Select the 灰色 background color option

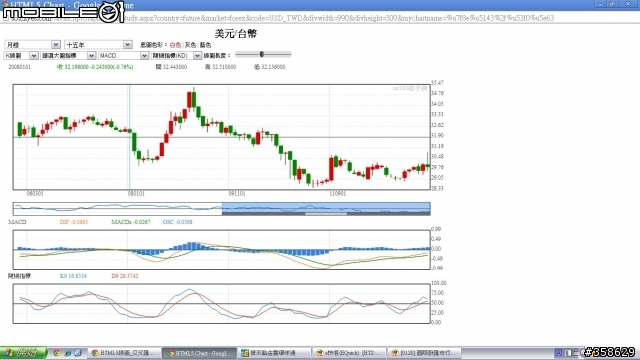coord(190,45)
